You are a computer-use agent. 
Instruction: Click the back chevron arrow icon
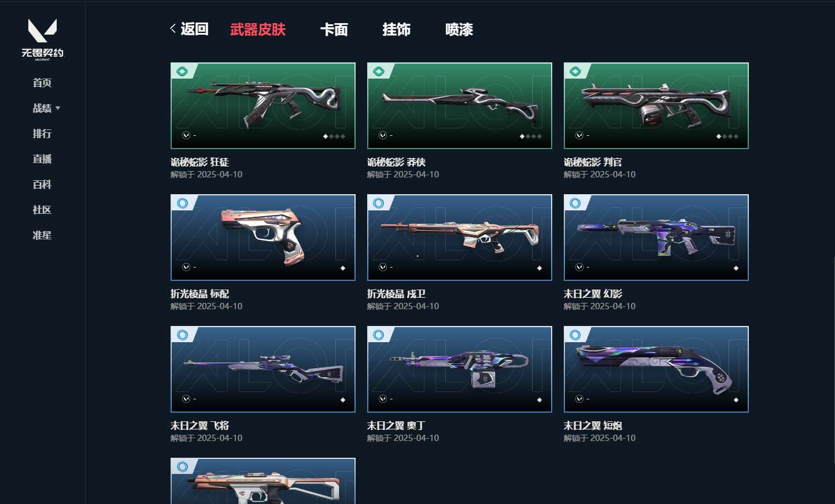coord(173,29)
